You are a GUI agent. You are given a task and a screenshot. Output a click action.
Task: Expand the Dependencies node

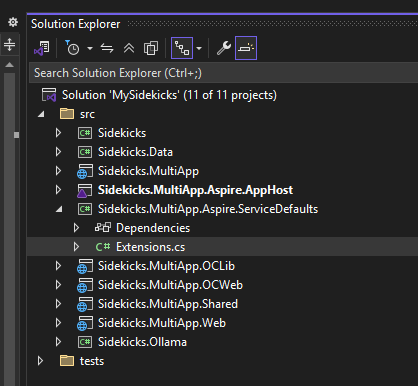[x=76, y=228]
